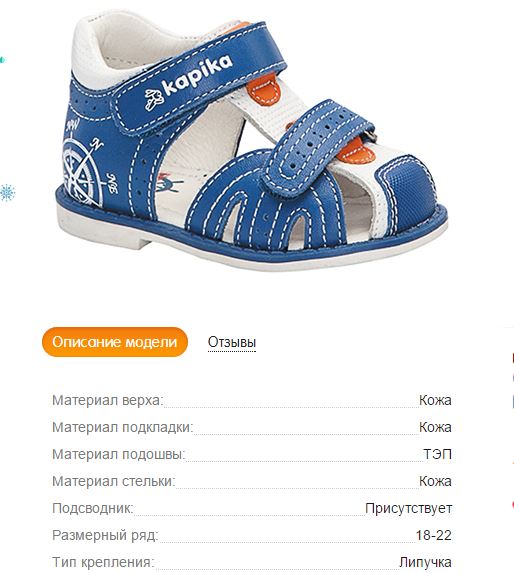This screenshot has height=573, width=514.
Task: Select the "Подсводник" label
Action: (x=93, y=508)
